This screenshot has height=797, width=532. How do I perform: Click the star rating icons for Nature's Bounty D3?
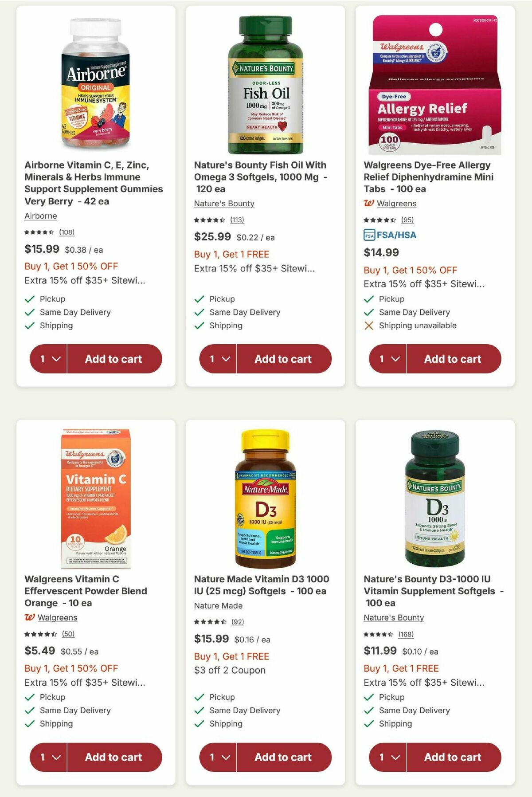pos(378,634)
